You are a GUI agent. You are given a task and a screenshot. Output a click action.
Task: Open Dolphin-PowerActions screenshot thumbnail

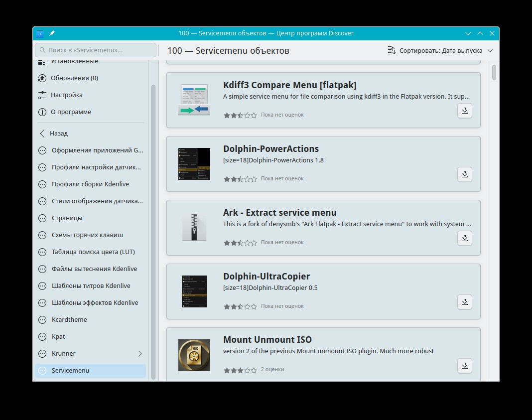pos(194,163)
